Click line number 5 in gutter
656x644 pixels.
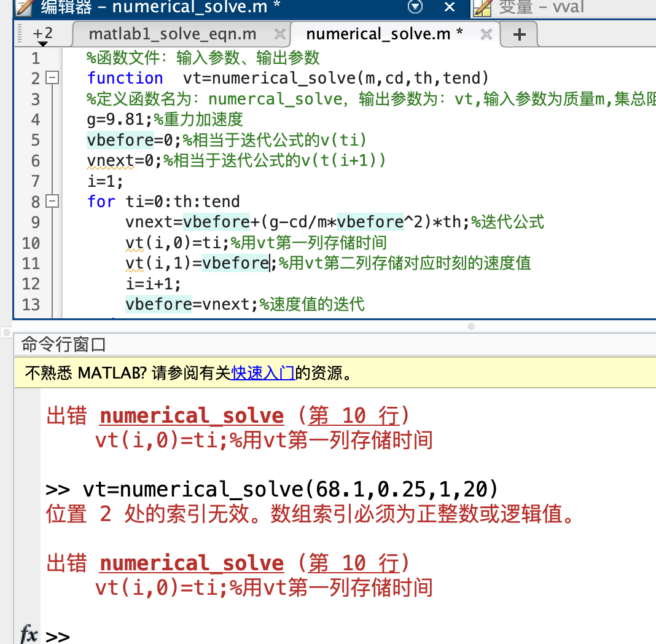[x=36, y=139]
